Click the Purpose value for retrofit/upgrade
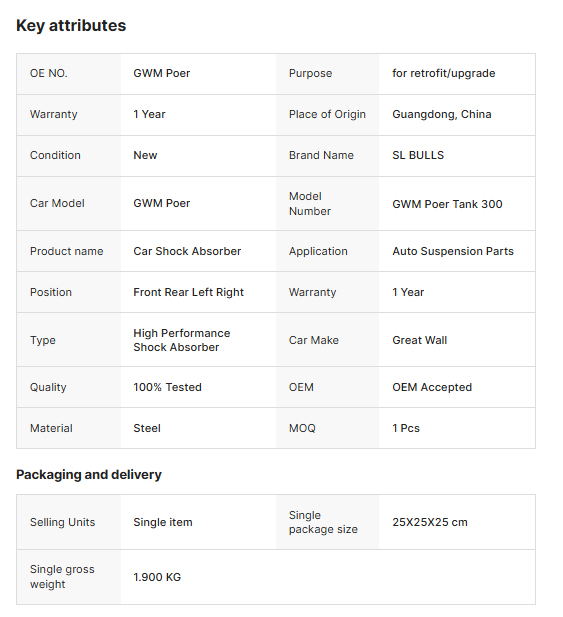Screen dimensions: 563x617 [443, 73]
